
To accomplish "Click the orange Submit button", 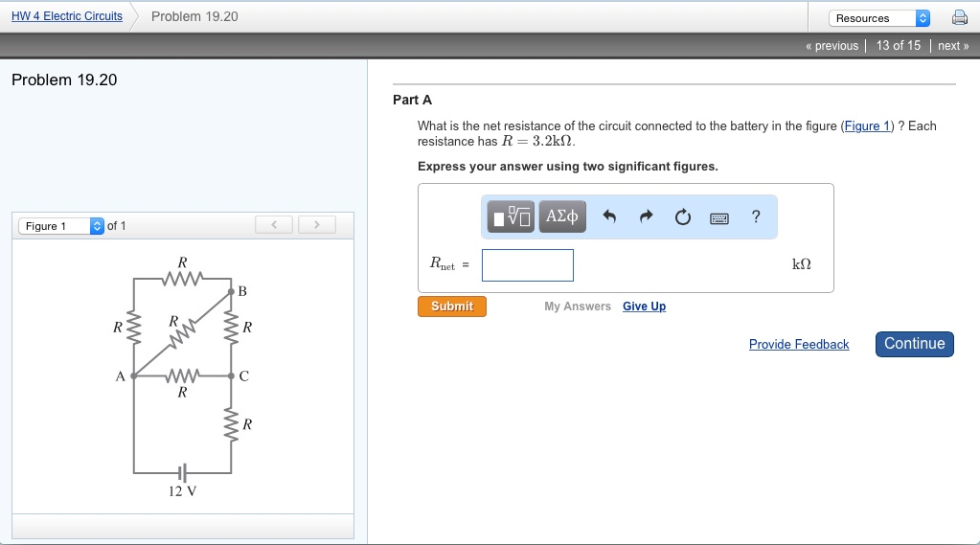I will (x=452, y=307).
